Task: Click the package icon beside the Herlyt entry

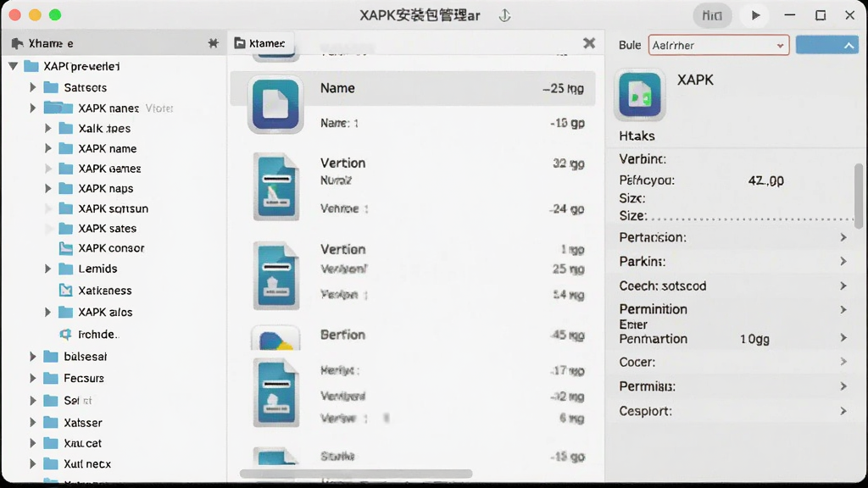Action: point(276,393)
